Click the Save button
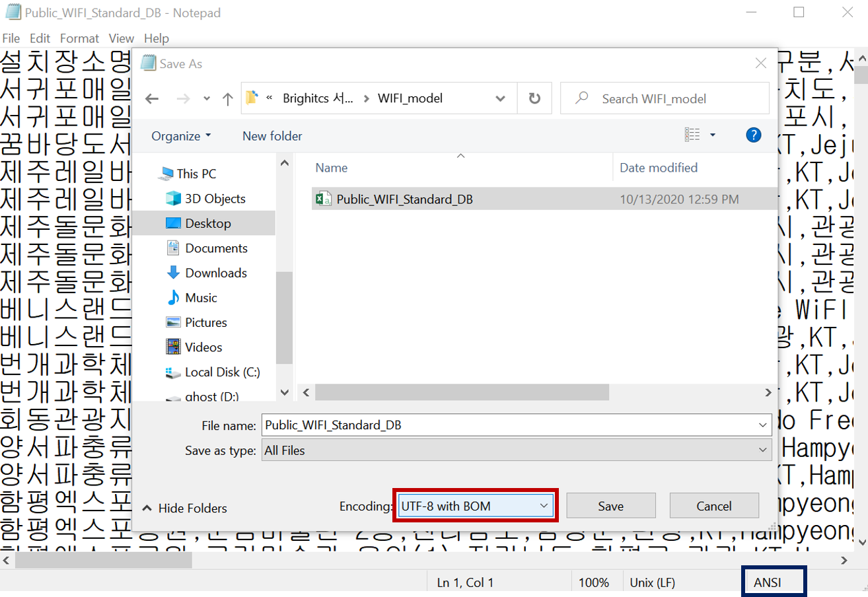 click(611, 507)
